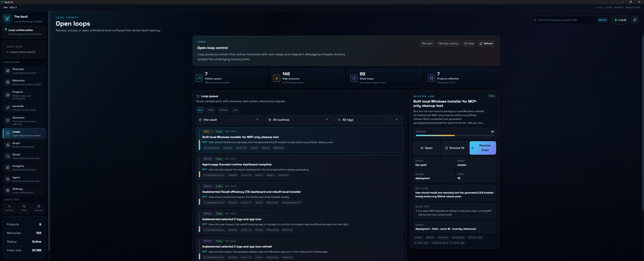
Task: Go to Overview page
Action: 24,71
